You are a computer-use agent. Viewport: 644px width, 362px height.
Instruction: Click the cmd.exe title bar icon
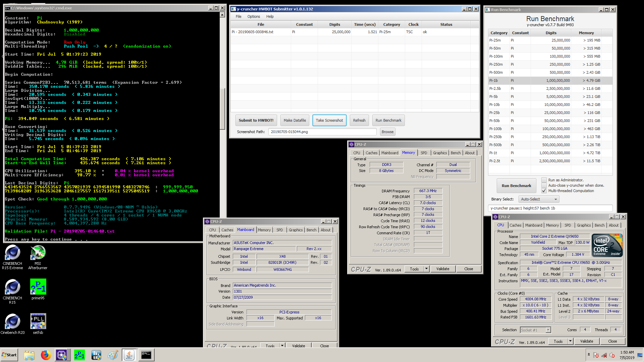pos(7,8)
